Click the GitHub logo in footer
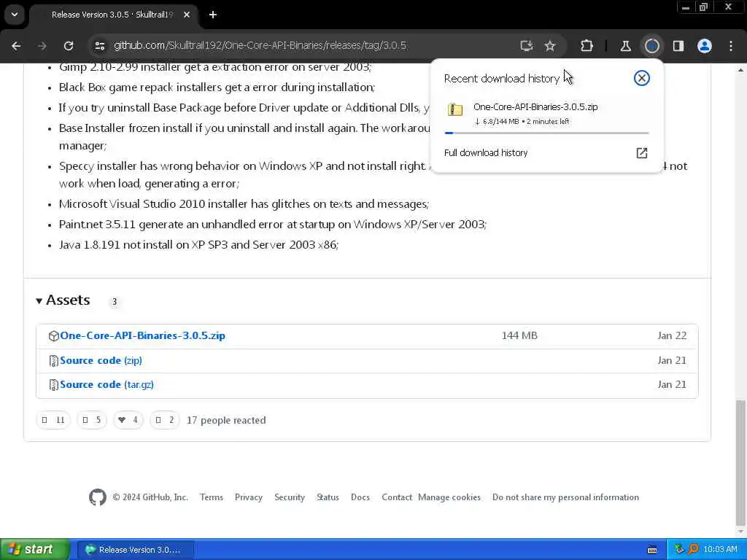747x560 pixels. point(98,497)
